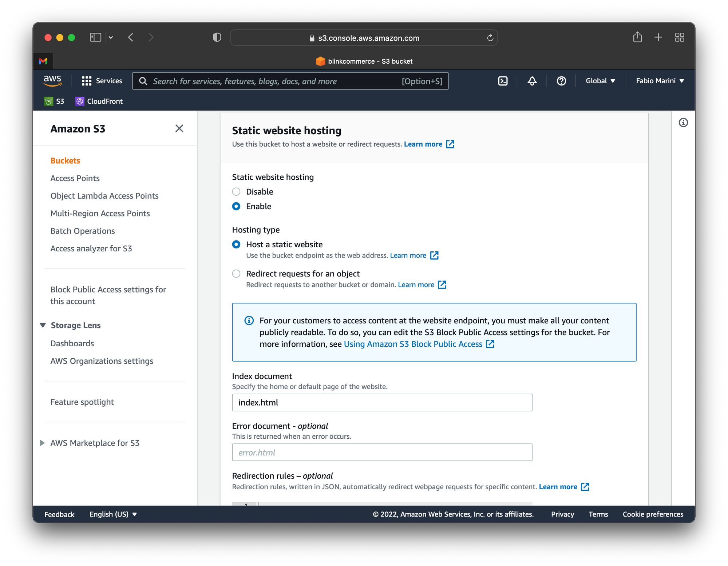The height and width of the screenshot is (566, 728).
Task: Enable static website hosting toggle
Action: (236, 206)
